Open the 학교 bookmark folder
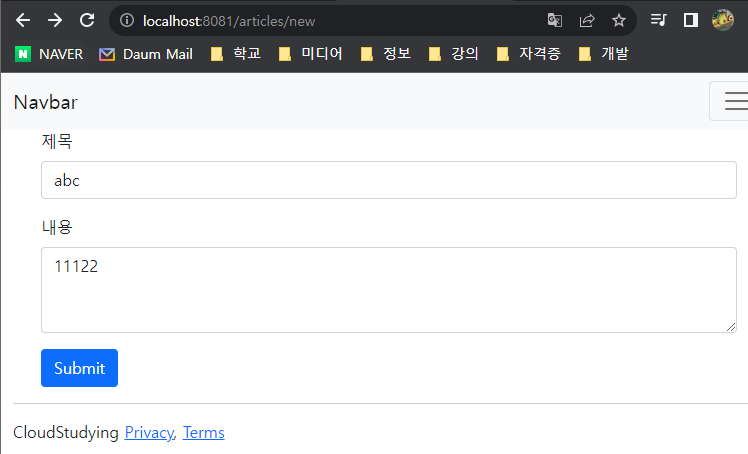This screenshot has width=748, height=454. [236, 53]
